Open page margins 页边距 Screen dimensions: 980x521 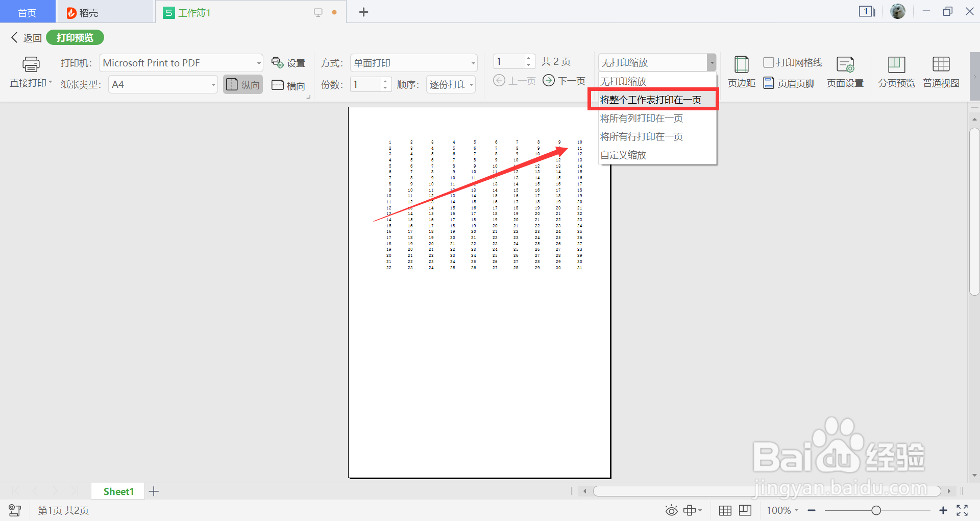[741, 72]
